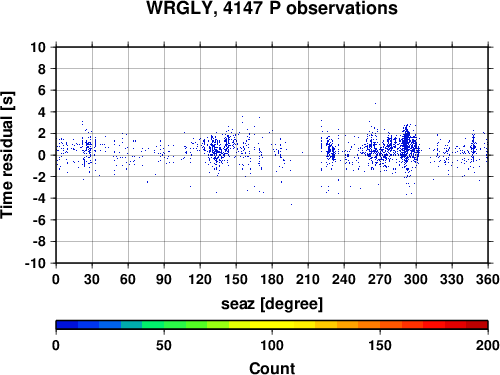The width and height of the screenshot is (500, 375).
Task: Click the colorbar tick label 200
Action: click(488, 345)
